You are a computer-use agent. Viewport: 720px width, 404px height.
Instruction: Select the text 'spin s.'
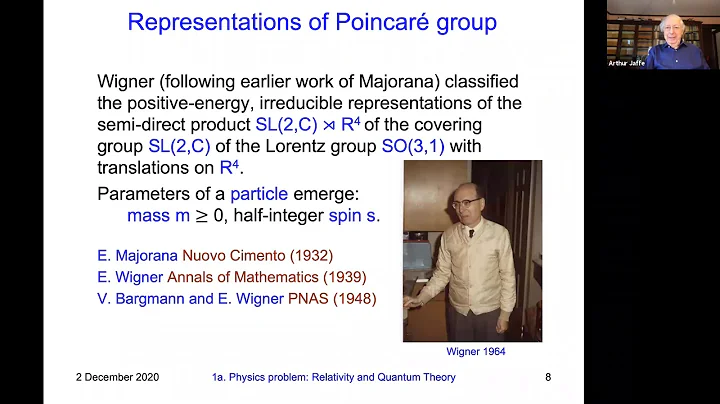click(354, 216)
